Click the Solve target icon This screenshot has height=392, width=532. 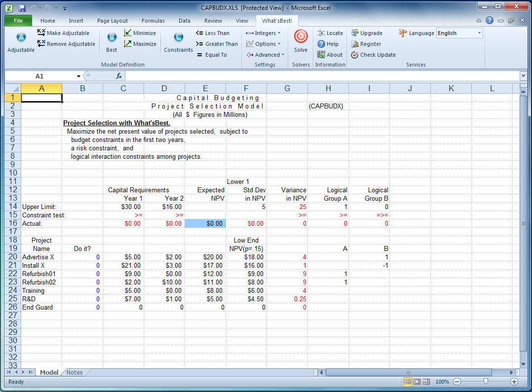pyautogui.click(x=301, y=36)
